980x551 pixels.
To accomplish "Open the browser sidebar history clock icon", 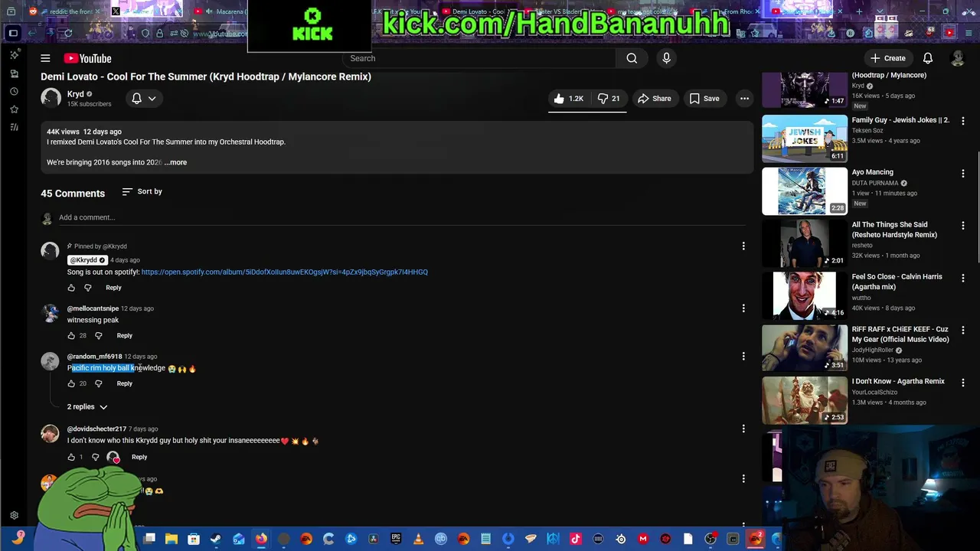I will (14, 91).
